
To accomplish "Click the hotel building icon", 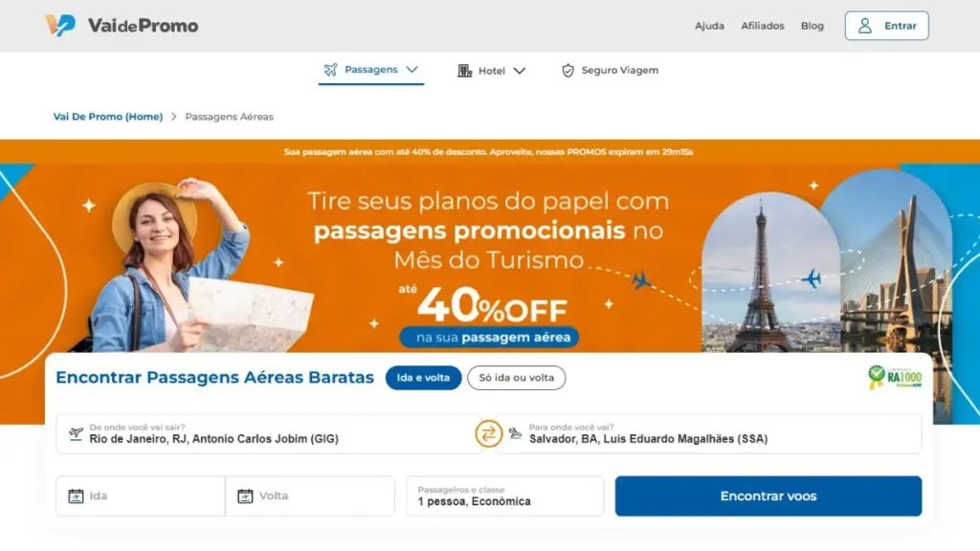I will click(464, 71).
